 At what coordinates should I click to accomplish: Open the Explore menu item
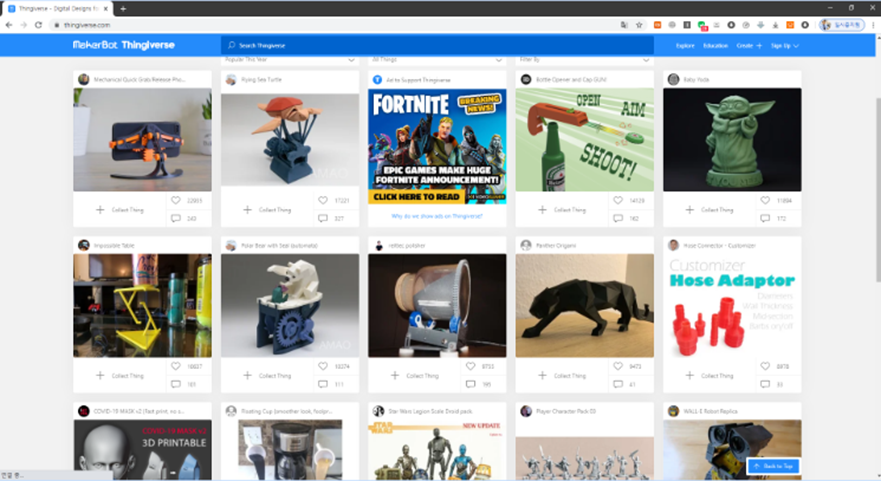pos(685,46)
